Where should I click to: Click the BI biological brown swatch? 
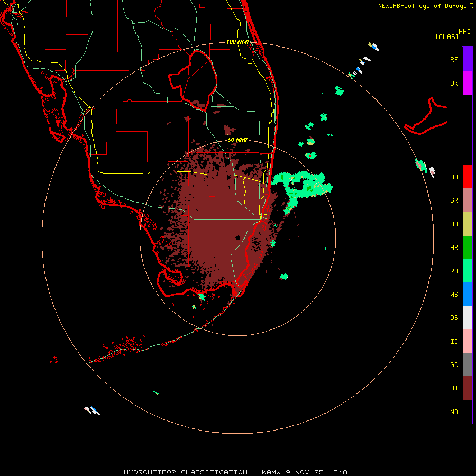[467, 388]
